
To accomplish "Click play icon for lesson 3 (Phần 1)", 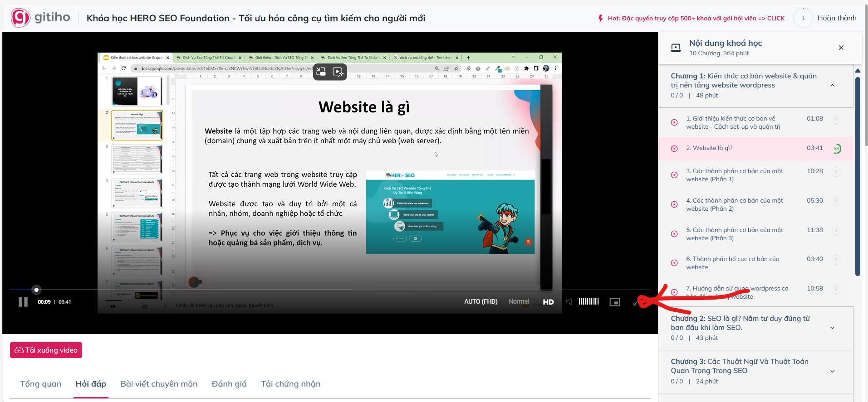I will pyautogui.click(x=674, y=175).
